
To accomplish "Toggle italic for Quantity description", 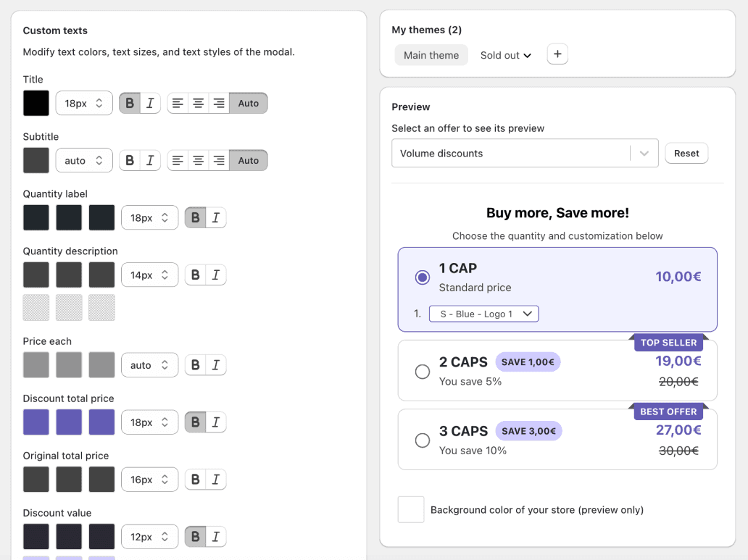I will pyautogui.click(x=216, y=275).
